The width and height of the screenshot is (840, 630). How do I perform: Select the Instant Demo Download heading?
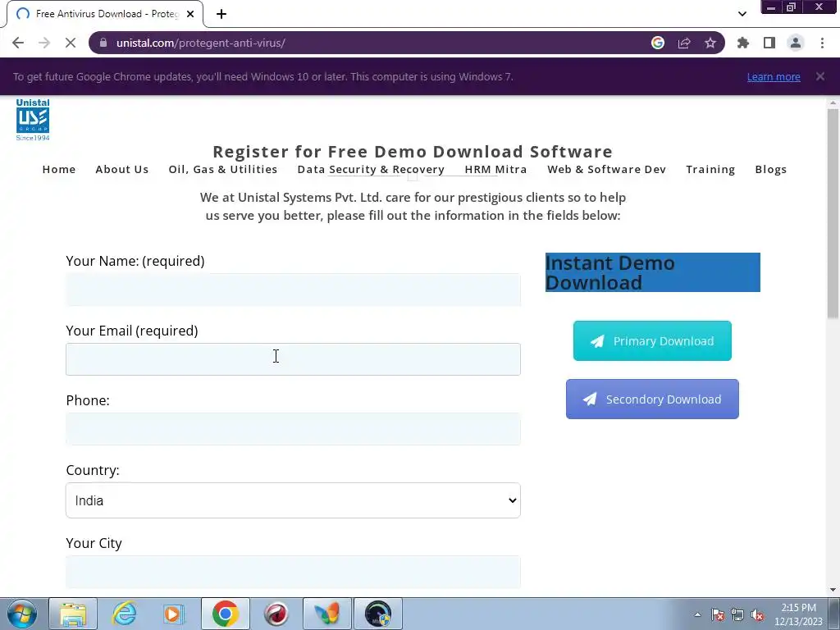click(x=652, y=272)
